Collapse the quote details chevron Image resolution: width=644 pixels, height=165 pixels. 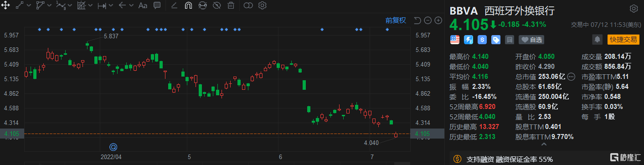tap(543, 144)
